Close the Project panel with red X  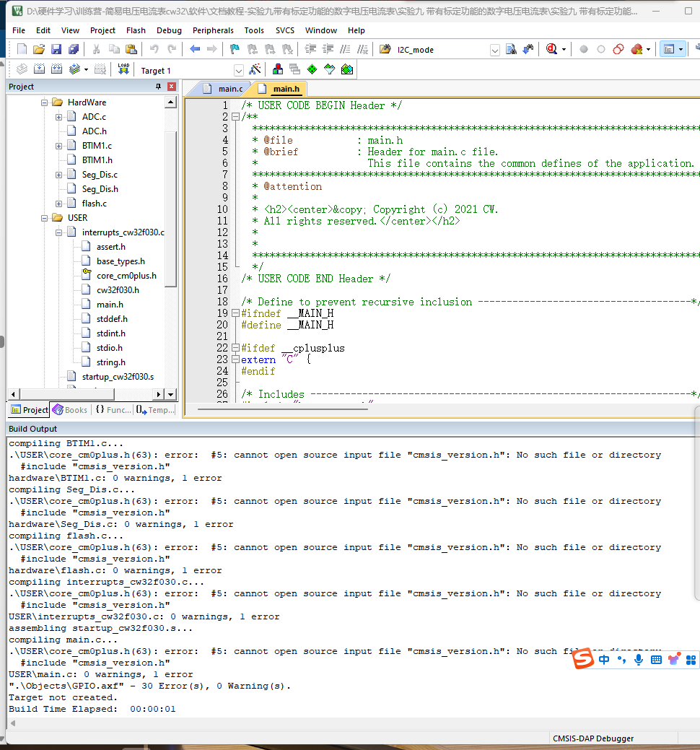172,87
